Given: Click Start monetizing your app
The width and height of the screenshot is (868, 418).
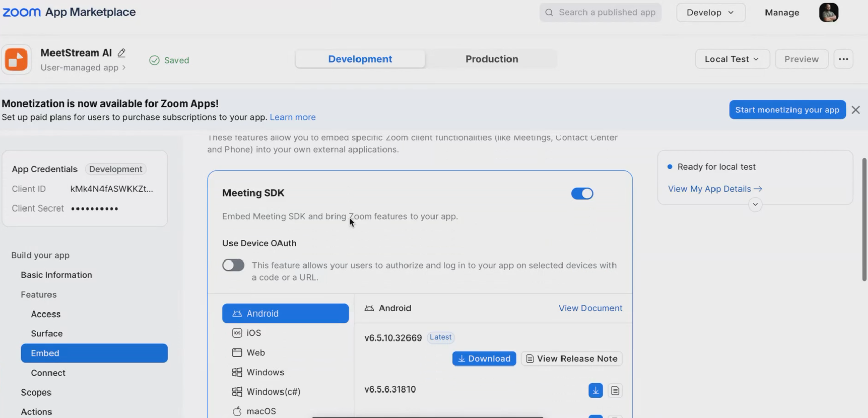Looking at the screenshot, I should (787, 110).
